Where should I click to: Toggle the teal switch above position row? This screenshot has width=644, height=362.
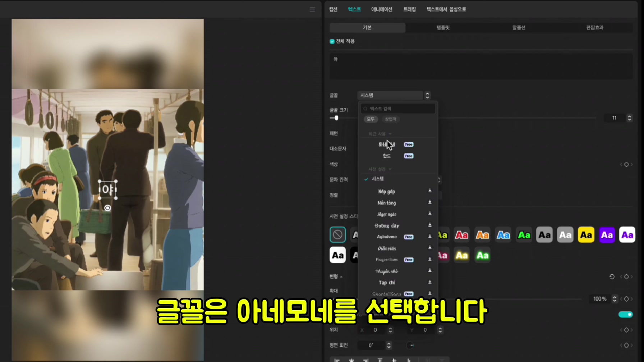tap(626, 315)
